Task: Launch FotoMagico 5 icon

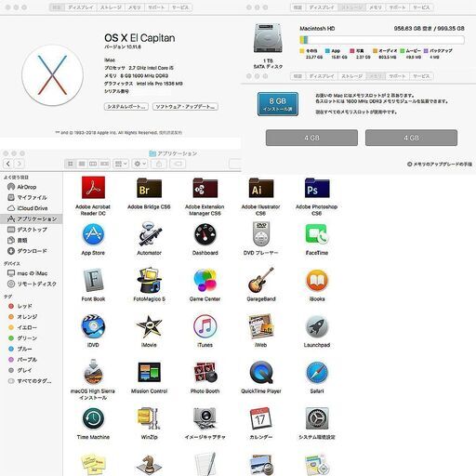Action: pos(149,281)
